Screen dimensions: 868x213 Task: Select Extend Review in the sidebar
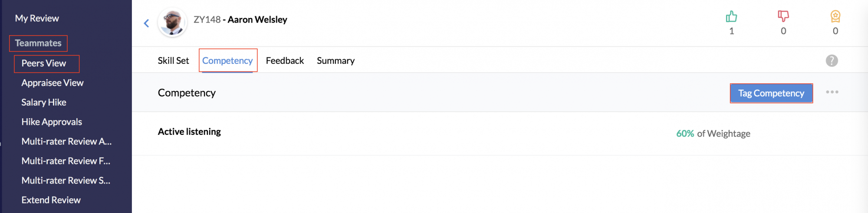pyautogui.click(x=51, y=200)
